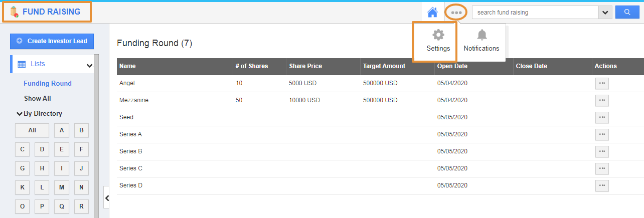Filter directory by letter M
Image resolution: width=644 pixels, height=218 pixels.
point(62,187)
